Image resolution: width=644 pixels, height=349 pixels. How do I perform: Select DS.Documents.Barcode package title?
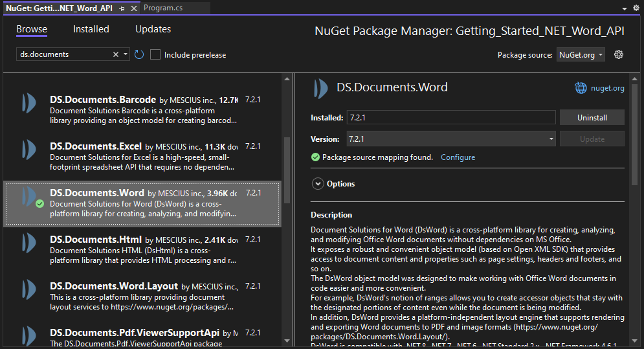[103, 100]
